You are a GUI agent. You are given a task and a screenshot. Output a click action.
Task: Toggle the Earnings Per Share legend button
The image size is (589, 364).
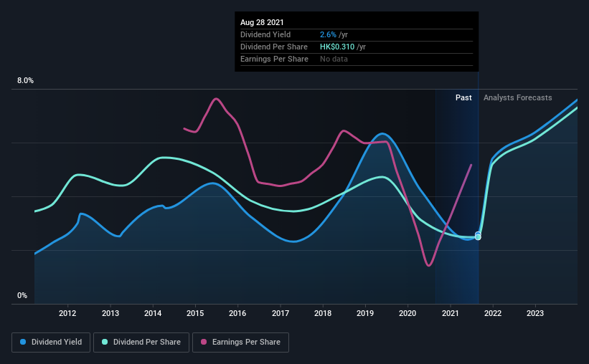240,343
